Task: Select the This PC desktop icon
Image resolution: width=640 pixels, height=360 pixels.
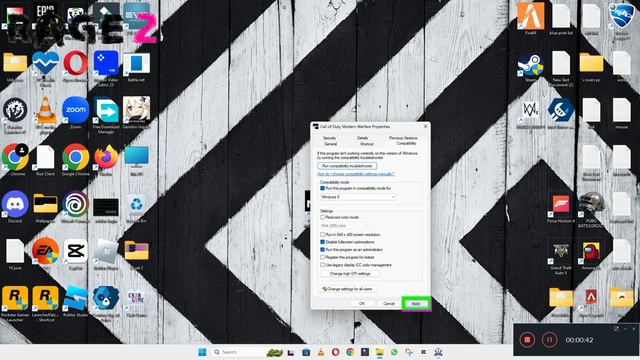Action: [136, 157]
